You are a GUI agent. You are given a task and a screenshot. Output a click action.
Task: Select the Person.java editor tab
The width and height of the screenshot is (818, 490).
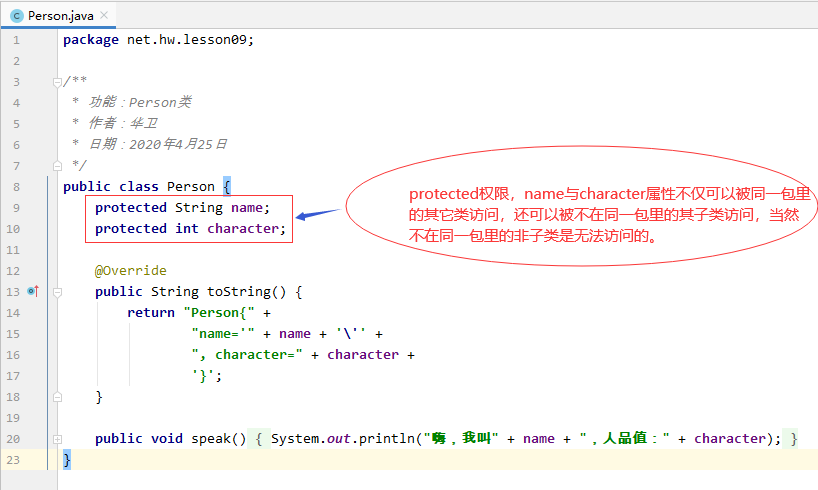(x=58, y=16)
